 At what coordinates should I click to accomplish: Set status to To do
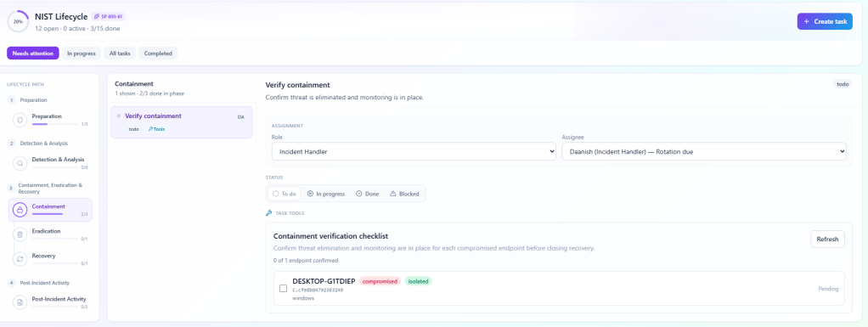coord(284,194)
